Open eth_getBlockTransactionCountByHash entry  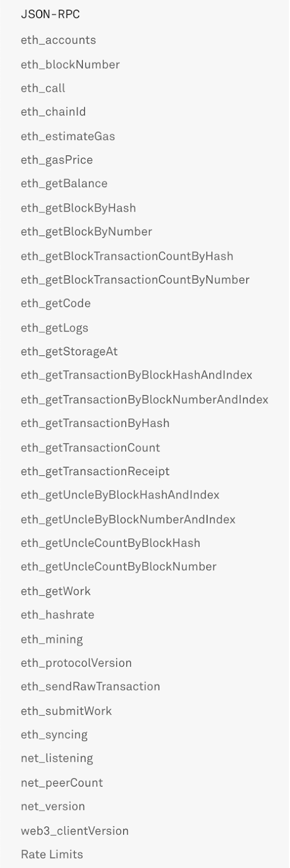click(x=127, y=256)
